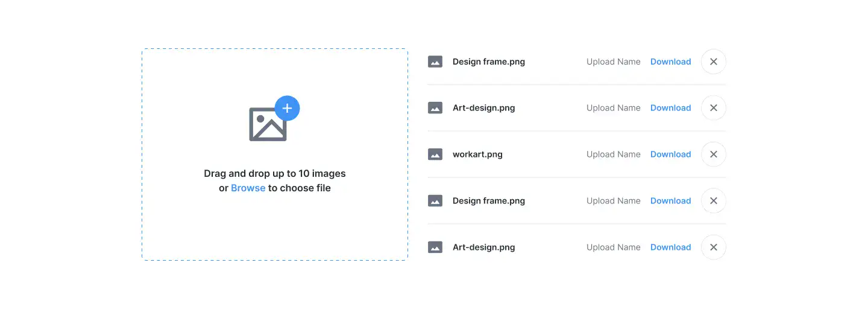Click the image icon of the second Design frame.png
Image resolution: width=868 pixels, height=309 pixels.
tap(435, 201)
